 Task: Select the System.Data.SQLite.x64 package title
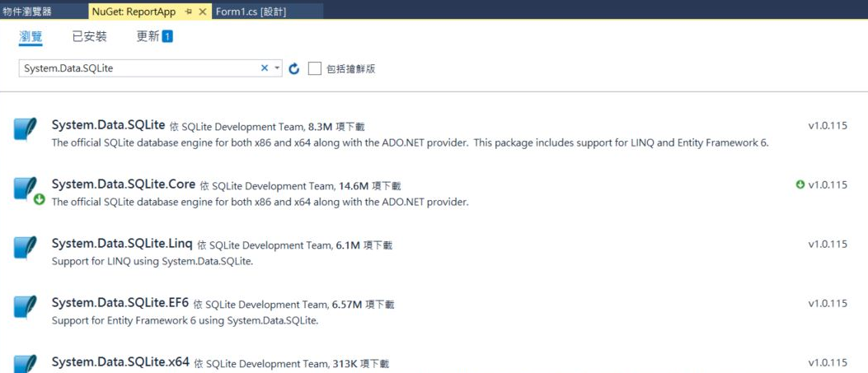coord(120,362)
